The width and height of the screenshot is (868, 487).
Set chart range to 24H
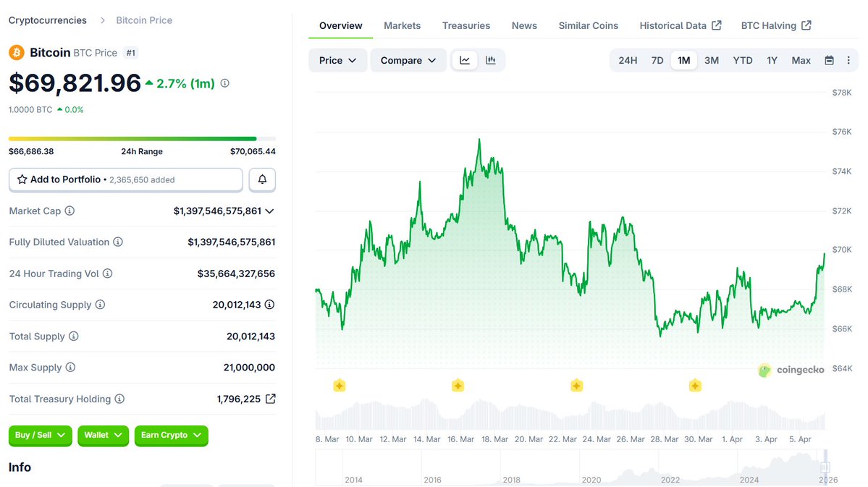(x=628, y=60)
